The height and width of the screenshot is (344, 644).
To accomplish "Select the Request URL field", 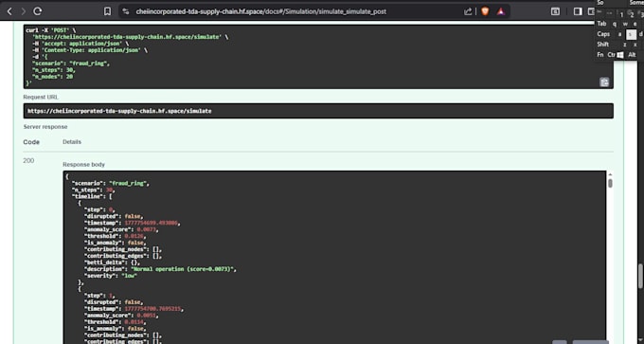I will click(x=318, y=111).
